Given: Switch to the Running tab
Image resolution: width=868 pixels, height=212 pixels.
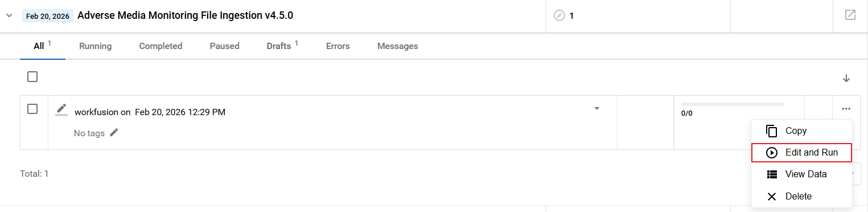Looking at the screenshot, I should pos(95,46).
